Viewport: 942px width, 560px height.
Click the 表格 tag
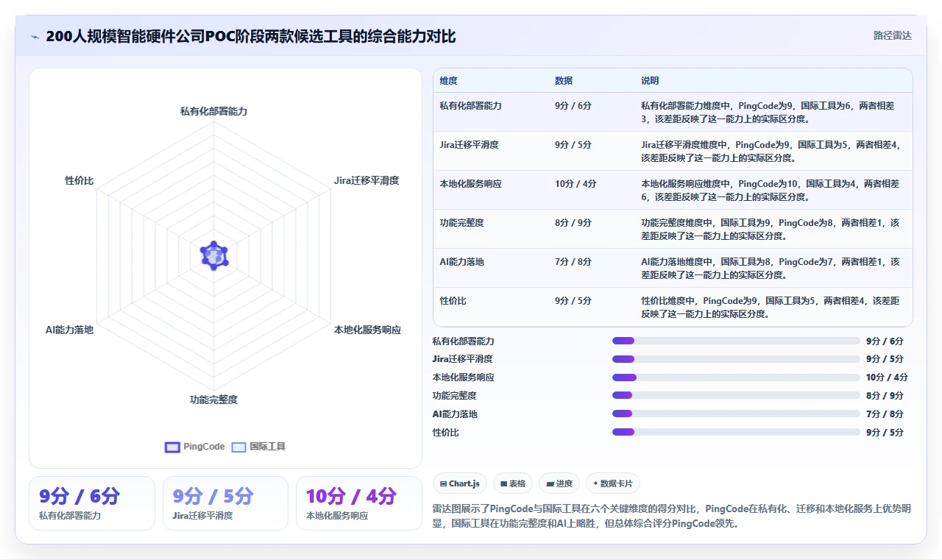513,483
